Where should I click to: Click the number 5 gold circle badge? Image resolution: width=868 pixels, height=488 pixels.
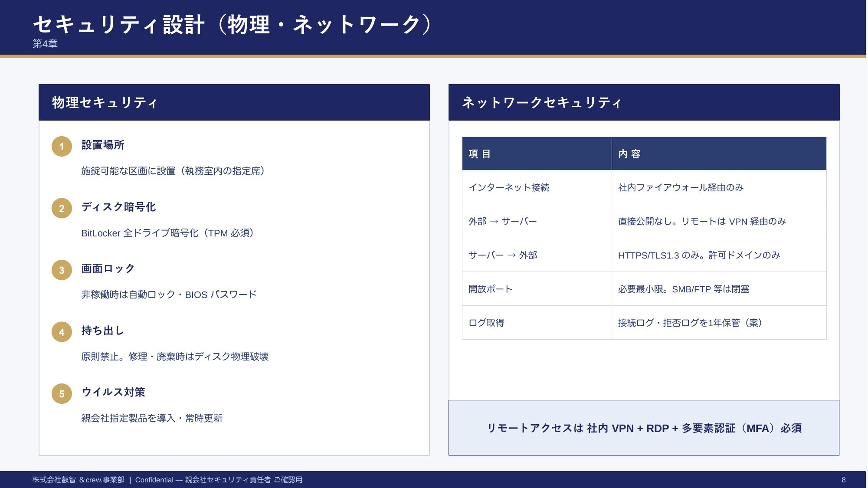62,394
